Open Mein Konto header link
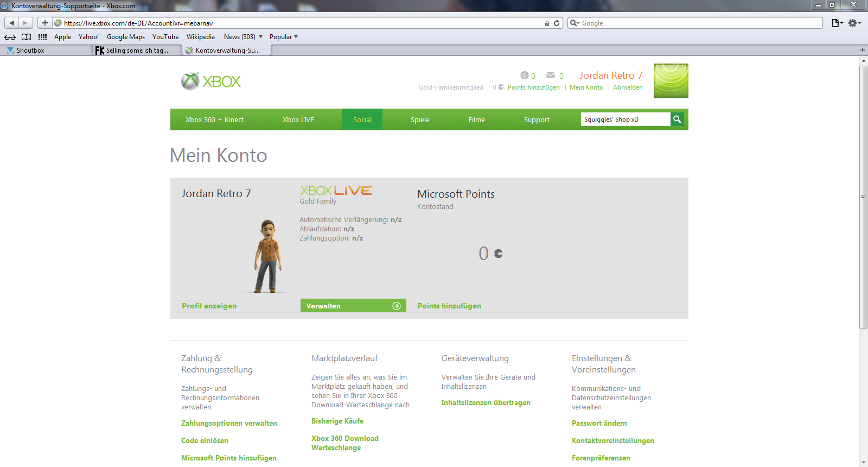The height and width of the screenshot is (467, 868). (586, 87)
